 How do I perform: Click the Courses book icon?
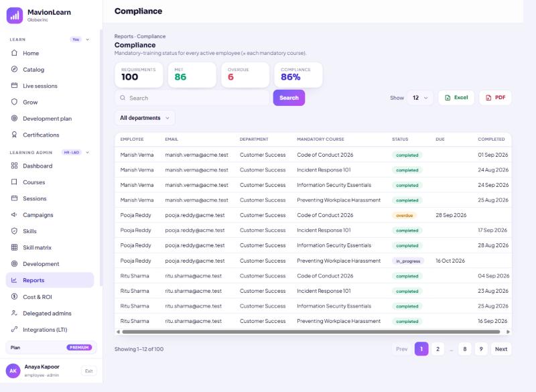coord(14,182)
